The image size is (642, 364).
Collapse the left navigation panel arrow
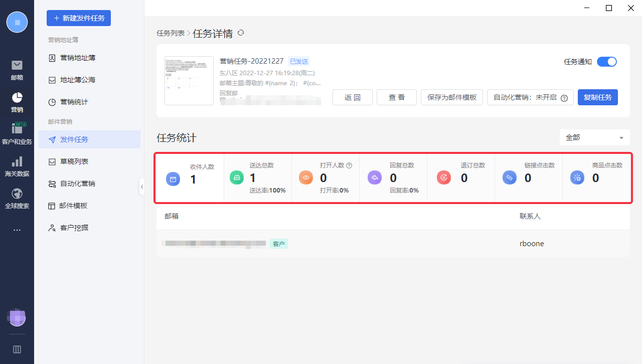pyautogui.click(x=142, y=187)
